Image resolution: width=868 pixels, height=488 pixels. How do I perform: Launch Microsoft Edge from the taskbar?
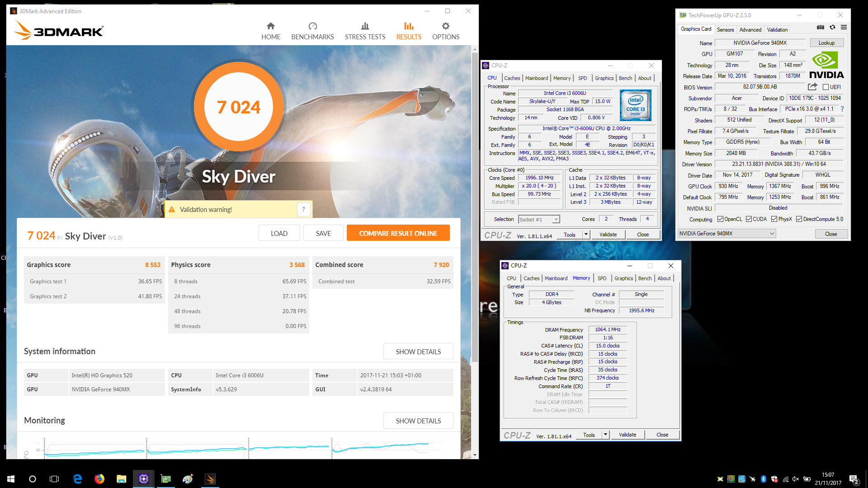(77, 479)
